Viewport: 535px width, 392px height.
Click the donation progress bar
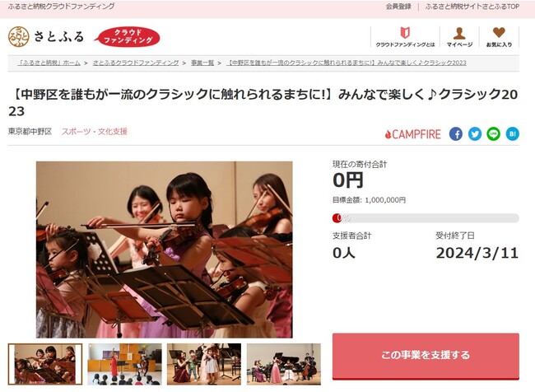(x=426, y=218)
